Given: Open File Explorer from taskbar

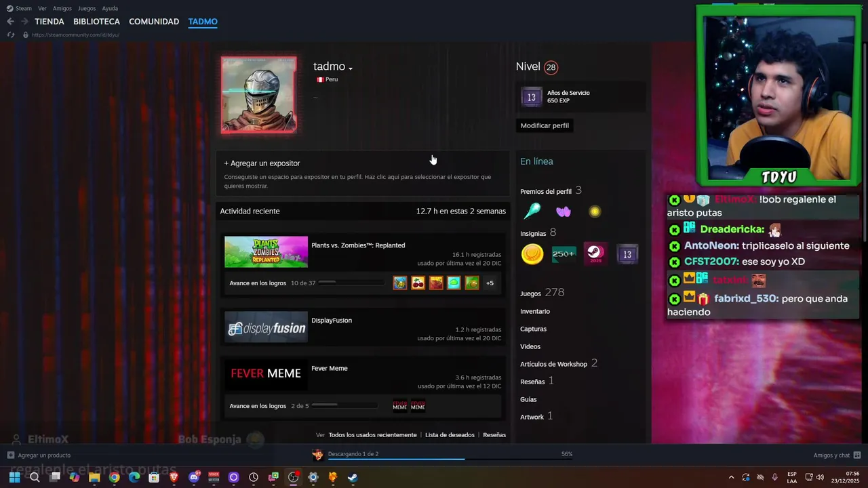Looking at the screenshot, I should point(94,477).
